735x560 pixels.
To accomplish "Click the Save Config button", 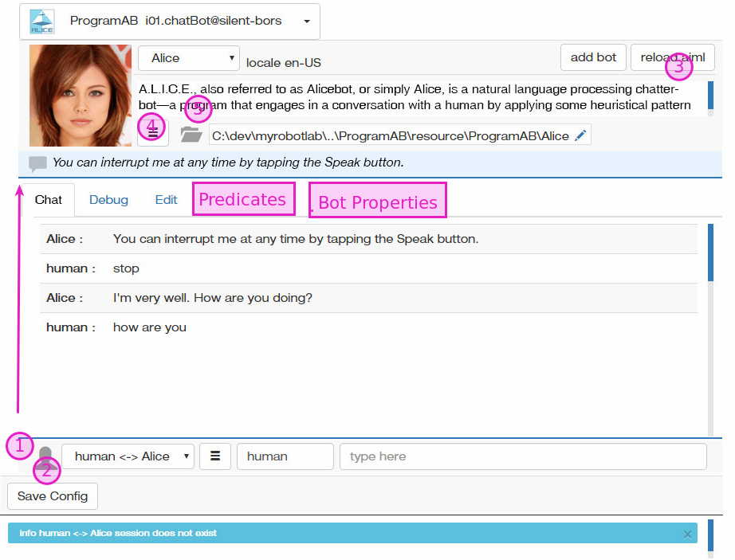I will pos(53,496).
